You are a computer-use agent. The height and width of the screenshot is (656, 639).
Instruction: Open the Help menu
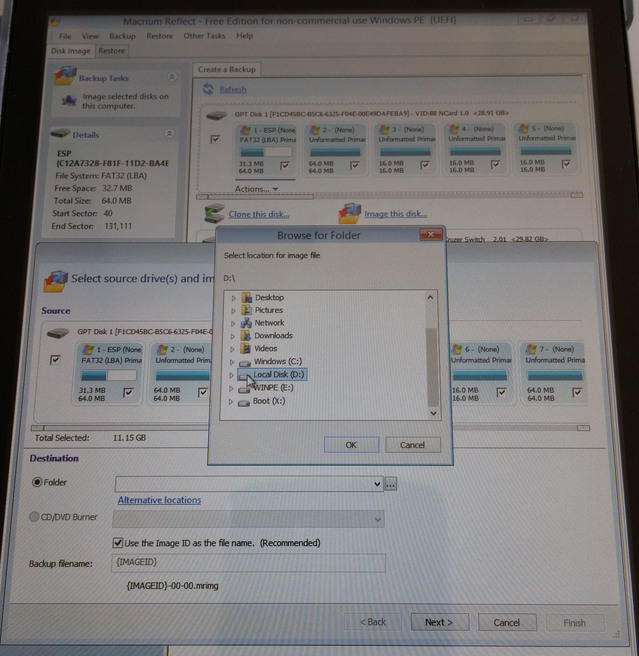coord(244,36)
